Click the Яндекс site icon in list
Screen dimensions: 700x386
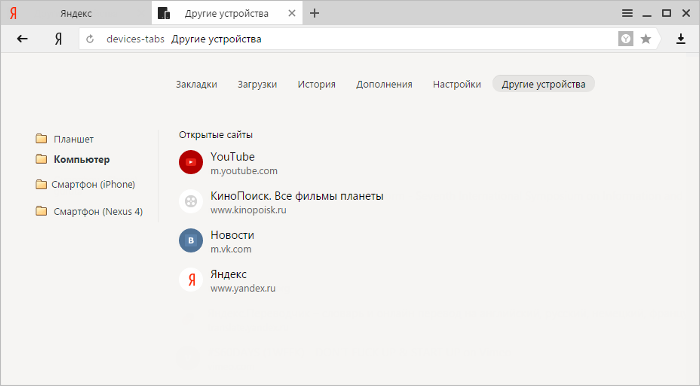click(x=191, y=279)
